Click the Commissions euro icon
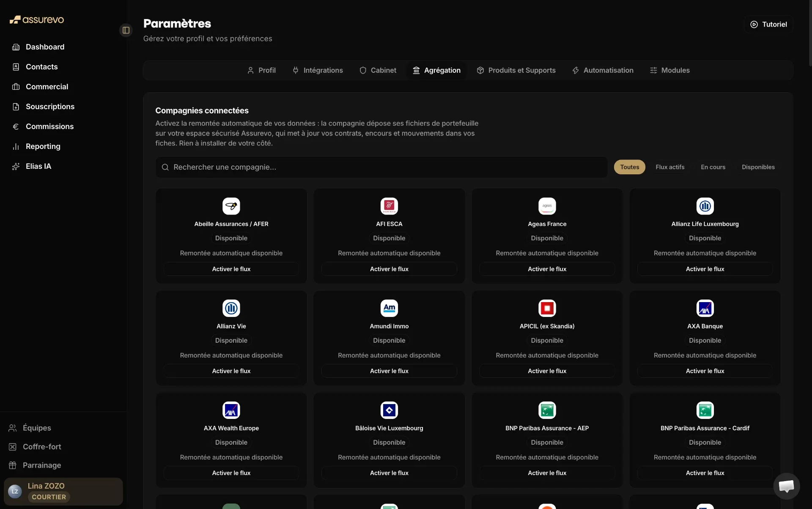This screenshot has width=812, height=509. 16,127
